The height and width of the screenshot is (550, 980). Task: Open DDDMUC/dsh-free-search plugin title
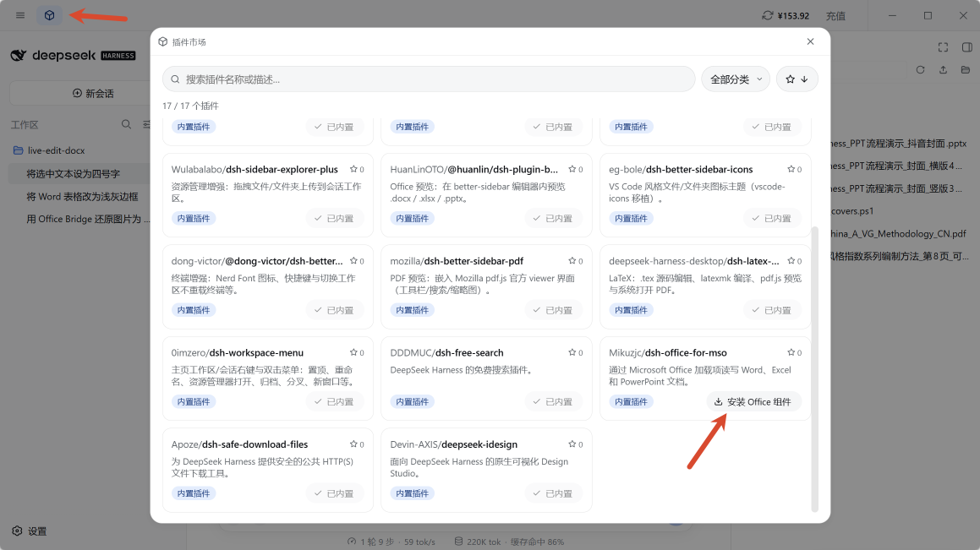click(446, 352)
